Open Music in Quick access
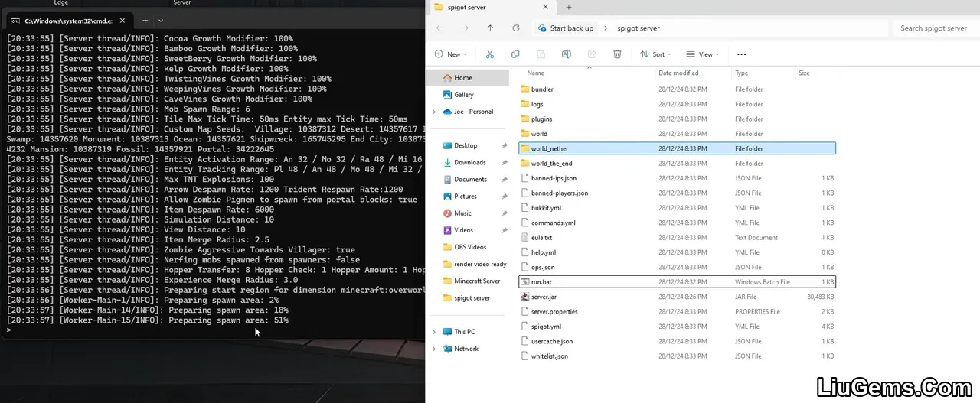Screen dimensions: 980x403 pyautogui.click(x=462, y=213)
